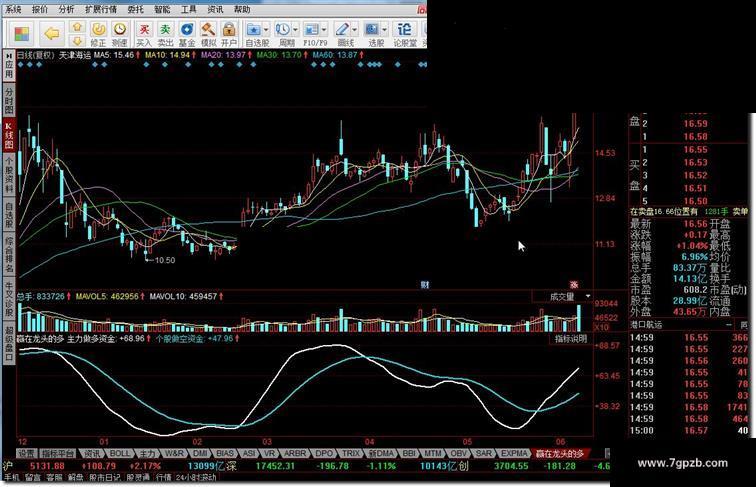Screen dimensions: 756x487
Task: Open the 智能 menu
Action: [x=162, y=9]
